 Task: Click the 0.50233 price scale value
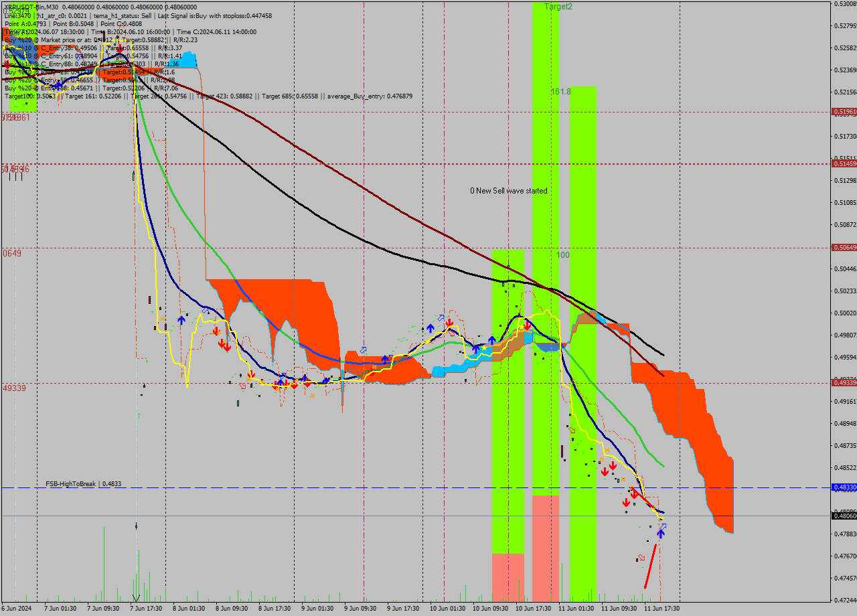click(x=846, y=291)
